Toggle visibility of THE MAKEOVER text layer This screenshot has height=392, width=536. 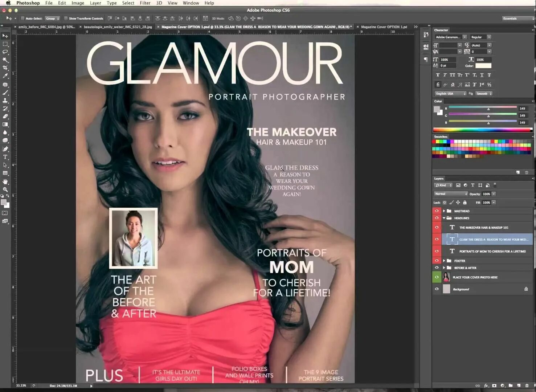pos(437,227)
